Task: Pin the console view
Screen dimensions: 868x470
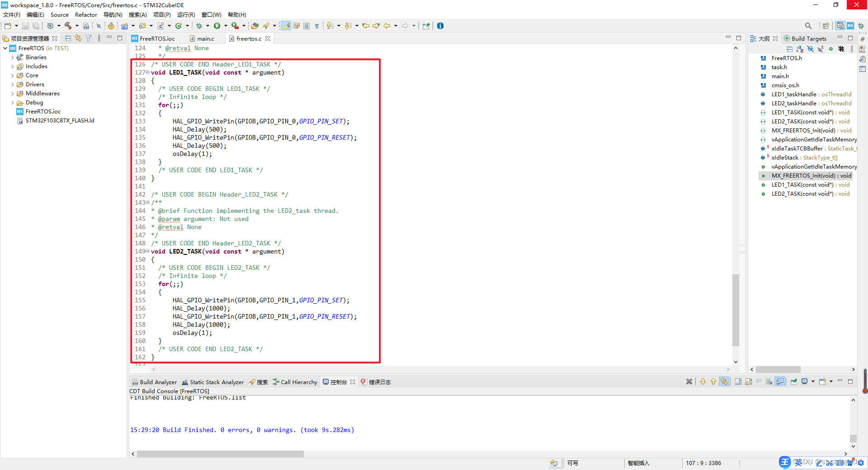Action: 793,381
